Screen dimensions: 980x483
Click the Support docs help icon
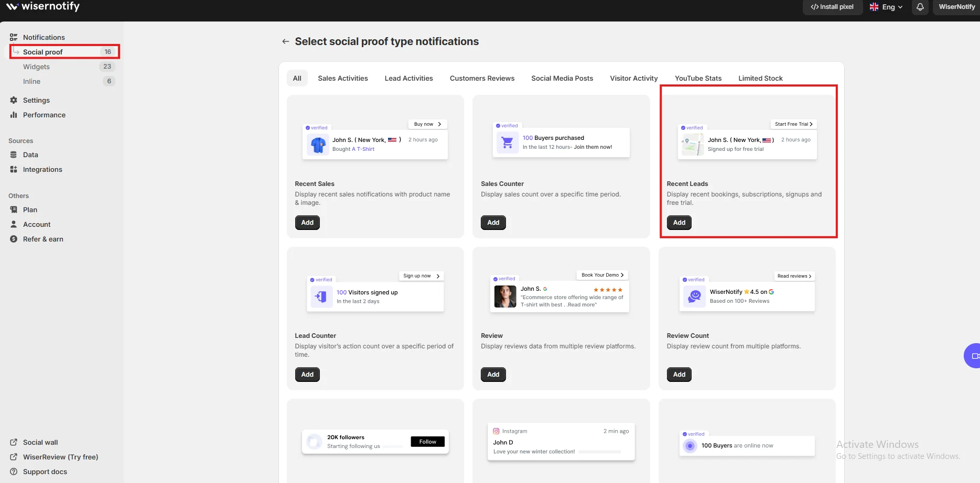tap(14, 471)
